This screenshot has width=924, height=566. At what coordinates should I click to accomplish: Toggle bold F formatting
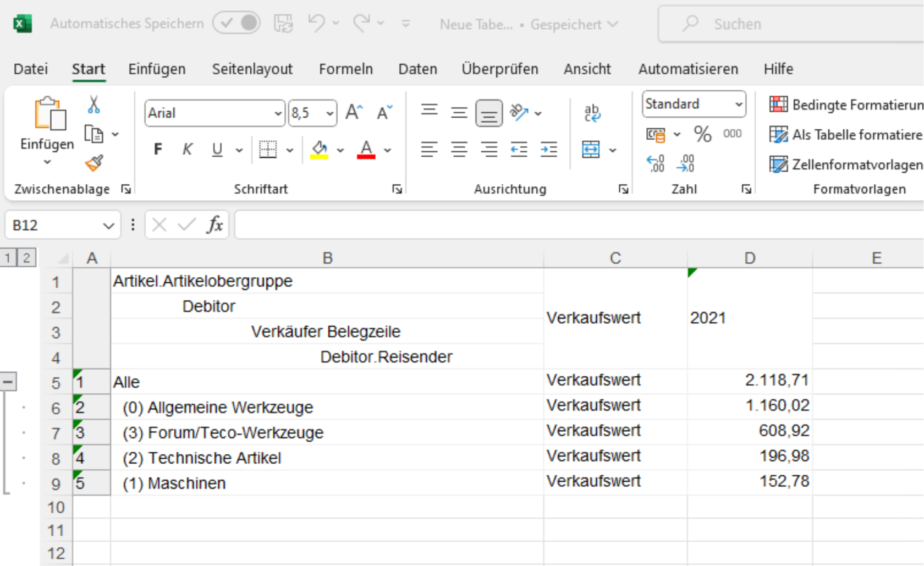158,149
